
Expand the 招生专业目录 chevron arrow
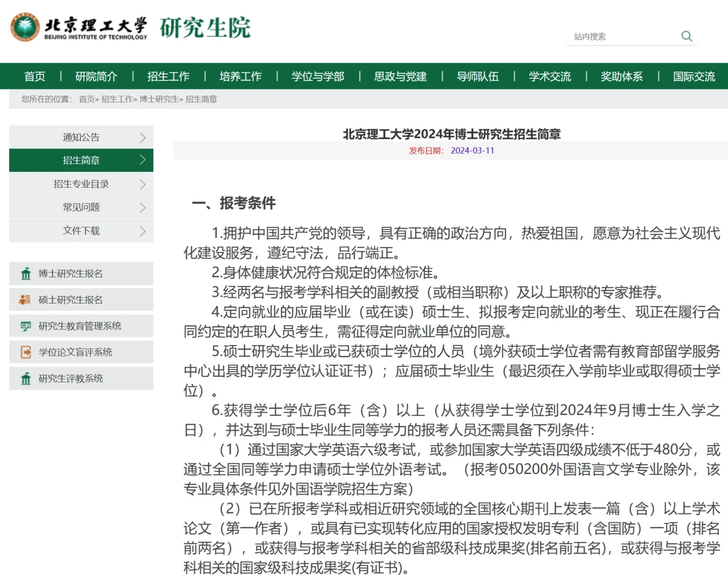(142, 184)
